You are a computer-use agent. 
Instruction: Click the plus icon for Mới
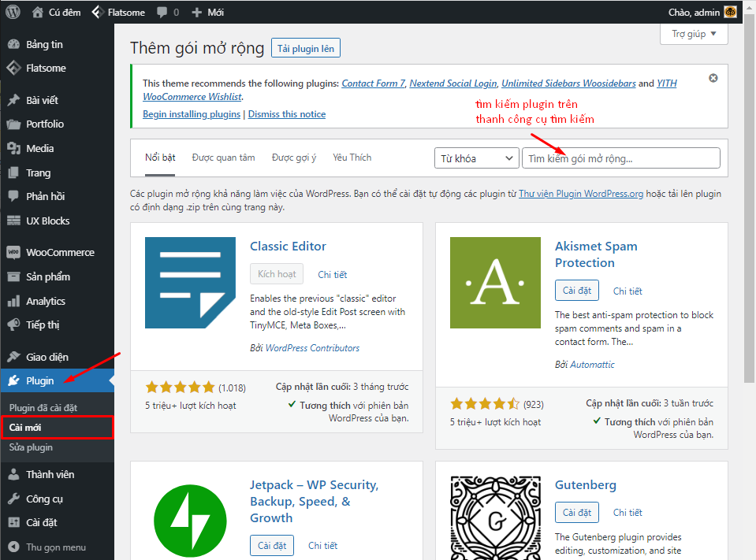(197, 13)
